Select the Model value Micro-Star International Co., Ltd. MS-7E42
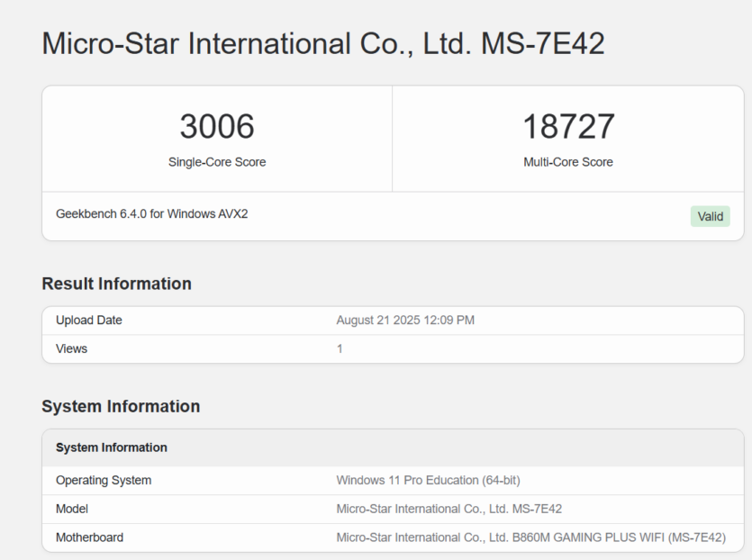752x560 pixels. [448, 509]
